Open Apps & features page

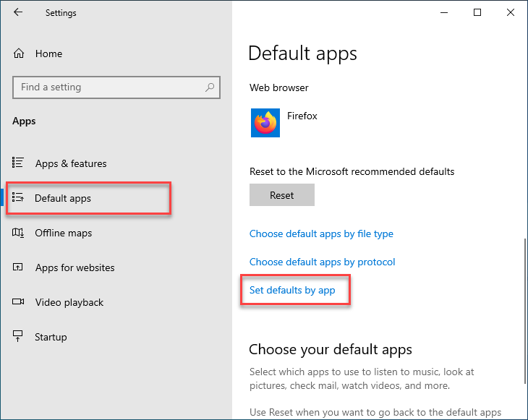71,163
